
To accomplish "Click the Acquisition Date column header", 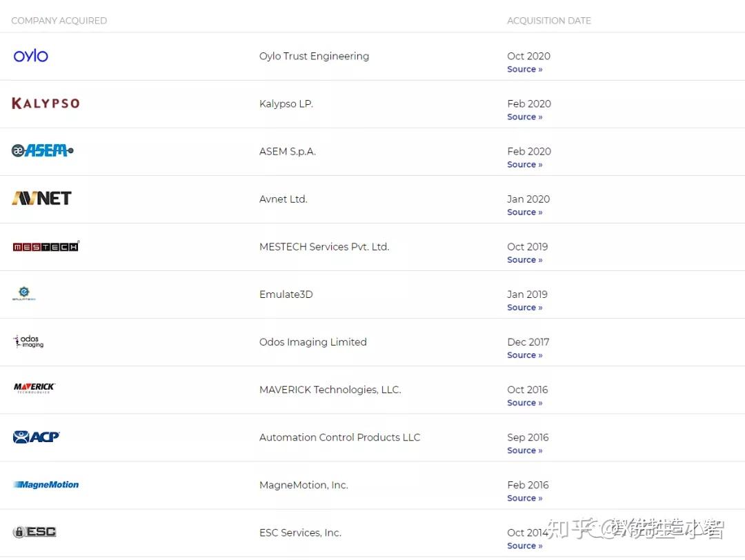I will click(x=548, y=21).
